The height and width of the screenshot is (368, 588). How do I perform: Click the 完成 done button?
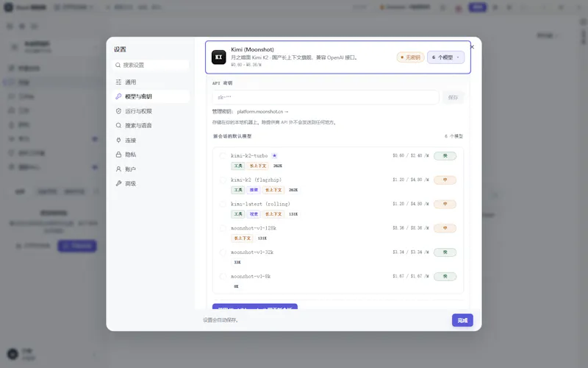(x=462, y=320)
